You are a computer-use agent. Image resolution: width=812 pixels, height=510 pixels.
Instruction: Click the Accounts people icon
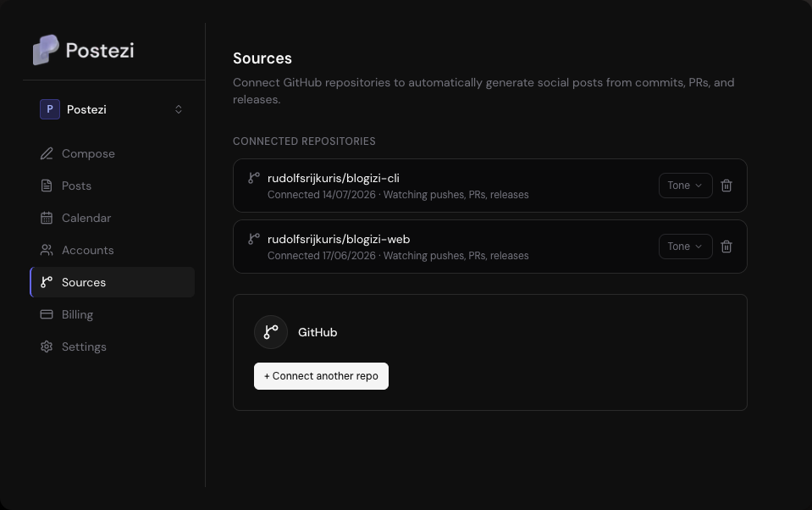pyautogui.click(x=47, y=250)
